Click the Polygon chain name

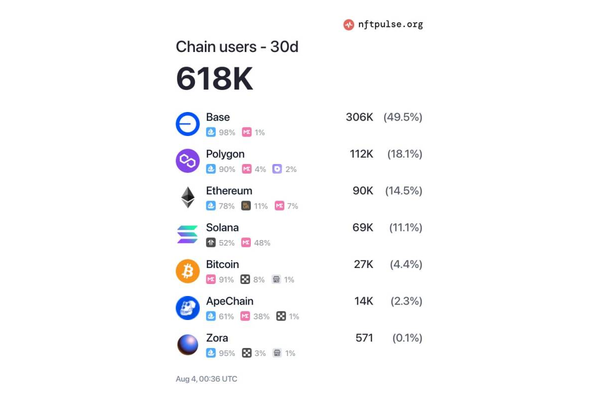tap(225, 154)
